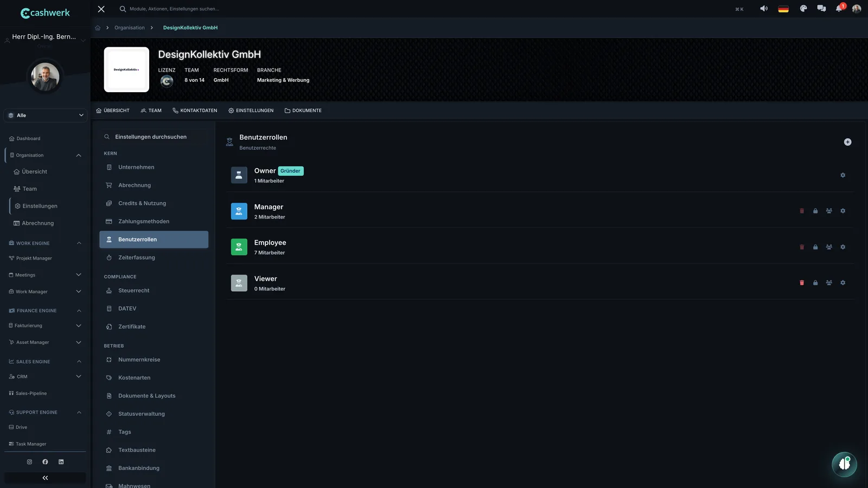Viewport: 868px width, 488px height.
Task: Delete the Viewer role via trash icon
Action: (802, 282)
